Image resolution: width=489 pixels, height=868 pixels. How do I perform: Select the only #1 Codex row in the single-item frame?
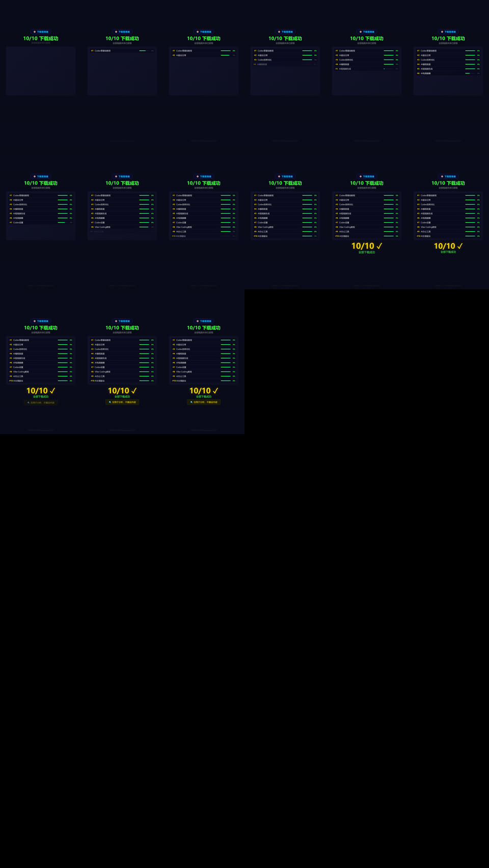pyautogui.click(x=122, y=51)
